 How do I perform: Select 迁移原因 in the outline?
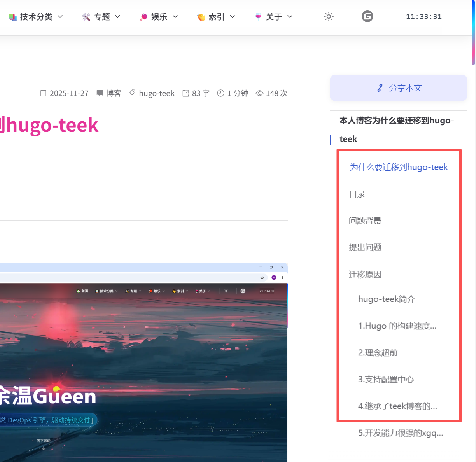(365, 275)
